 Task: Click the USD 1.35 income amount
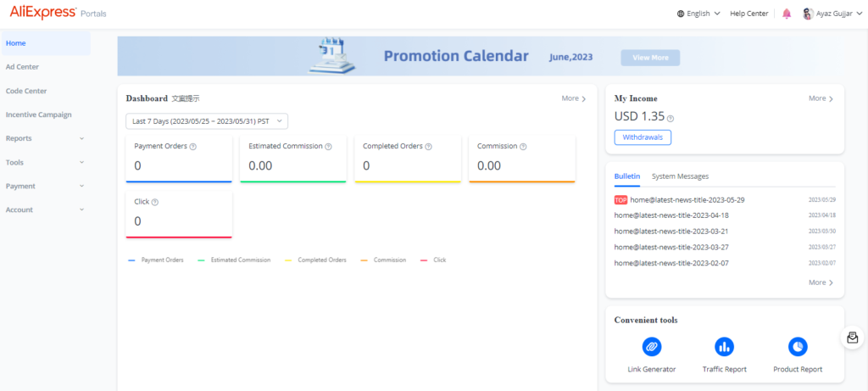click(639, 116)
